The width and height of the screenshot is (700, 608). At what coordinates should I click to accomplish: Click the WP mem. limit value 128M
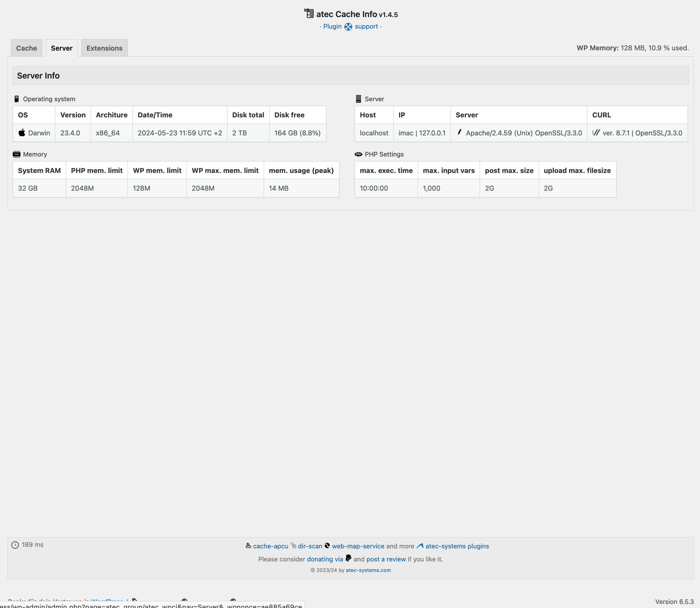click(141, 188)
